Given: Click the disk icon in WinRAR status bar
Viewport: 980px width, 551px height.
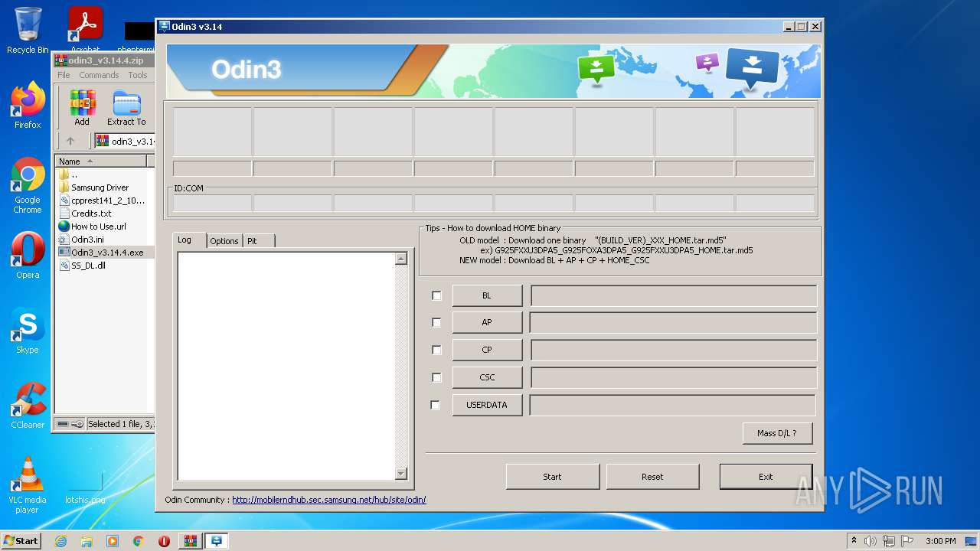Looking at the screenshot, I should pyautogui.click(x=63, y=424).
